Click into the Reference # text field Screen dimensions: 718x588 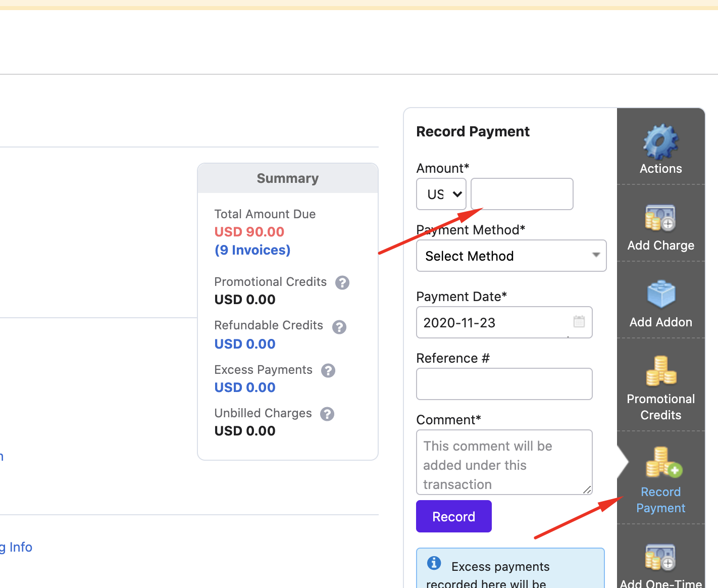504,384
